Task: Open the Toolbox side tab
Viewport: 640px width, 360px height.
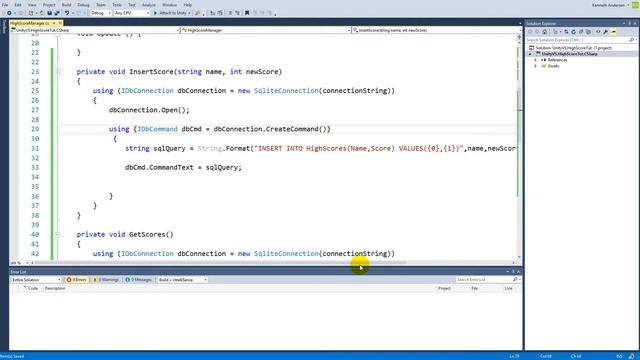Action: coord(4,27)
